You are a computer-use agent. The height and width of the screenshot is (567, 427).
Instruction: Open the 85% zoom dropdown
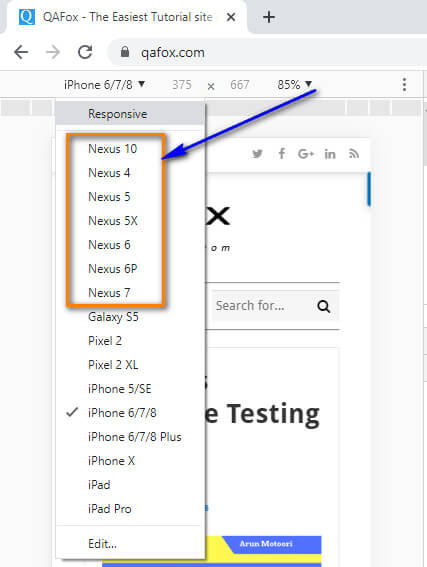294,85
